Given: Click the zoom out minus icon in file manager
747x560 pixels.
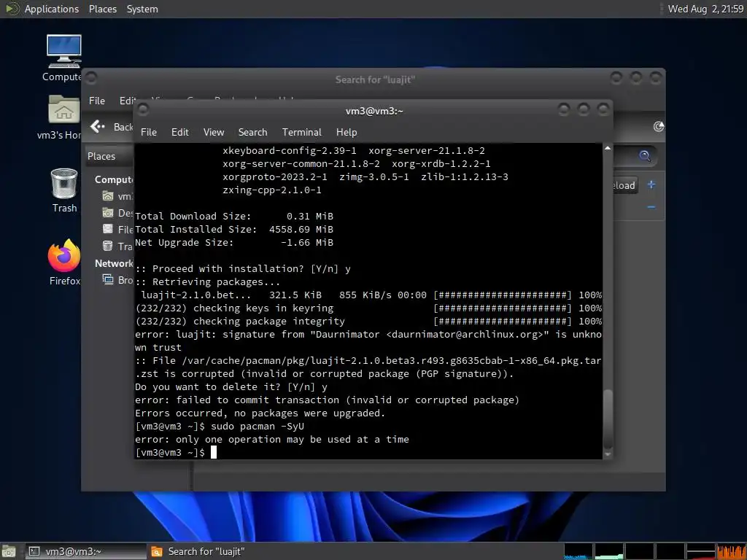Looking at the screenshot, I should 651,206.
